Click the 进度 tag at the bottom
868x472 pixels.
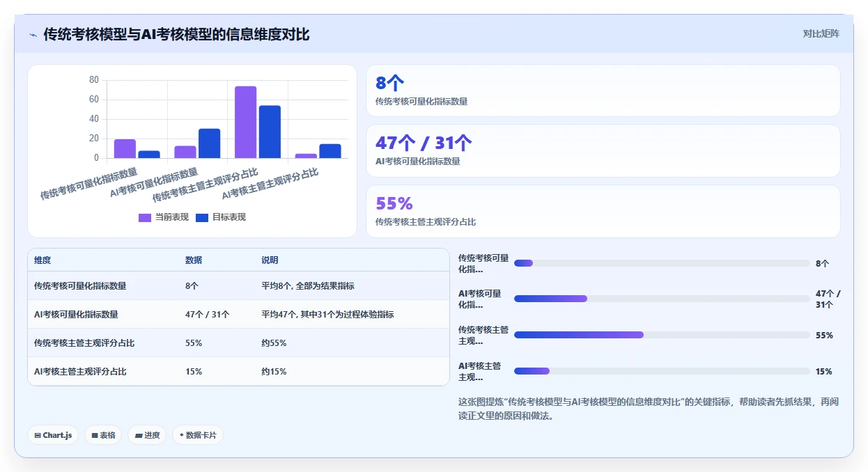[x=147, y=435]
